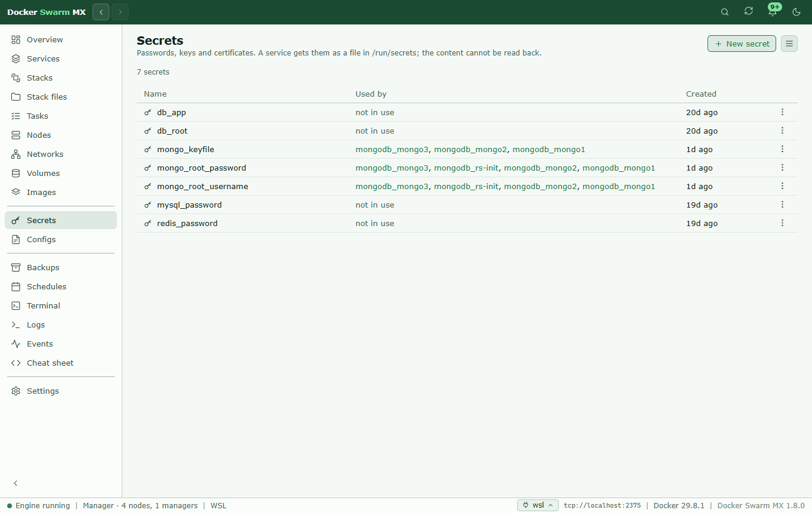
Task: Open the list view options menu button
Action: tap(789, 44)
